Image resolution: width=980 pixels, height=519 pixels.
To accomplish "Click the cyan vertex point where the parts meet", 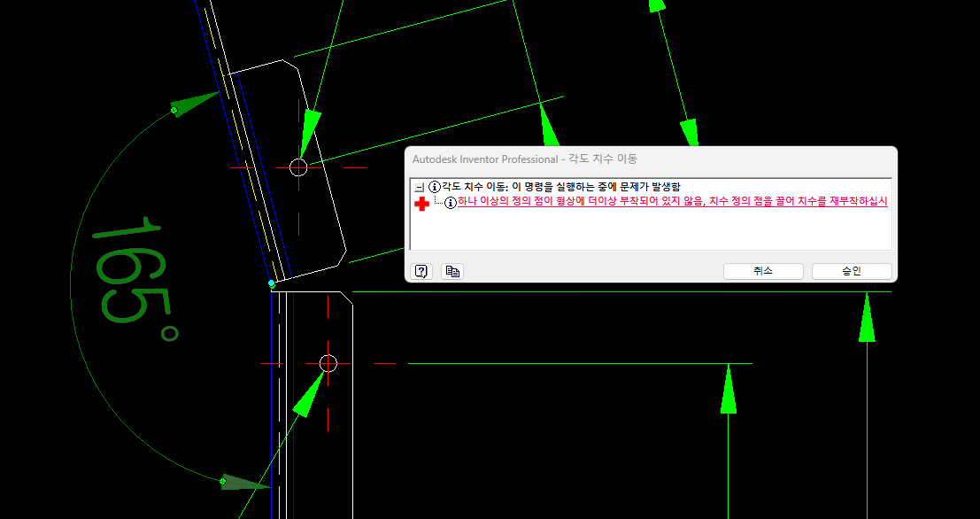I will pos(272,283).
